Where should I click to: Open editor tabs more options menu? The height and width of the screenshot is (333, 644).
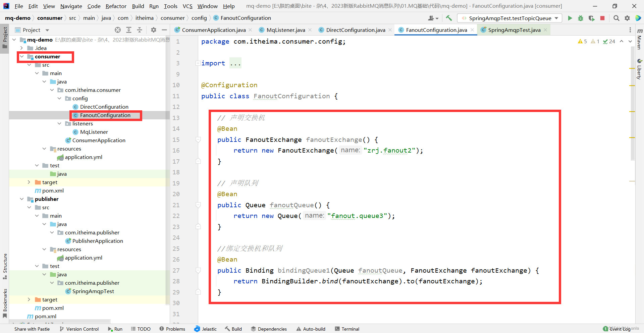point(630,30)
